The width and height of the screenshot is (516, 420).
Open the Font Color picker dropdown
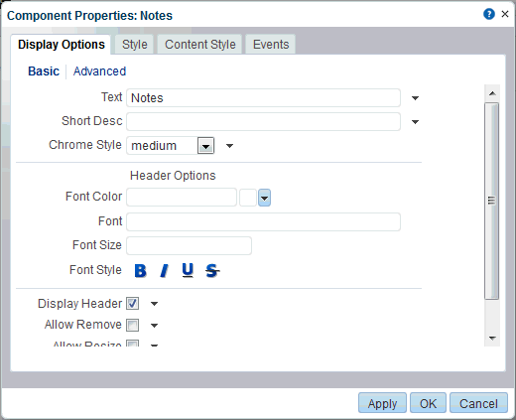click(264, 198)
